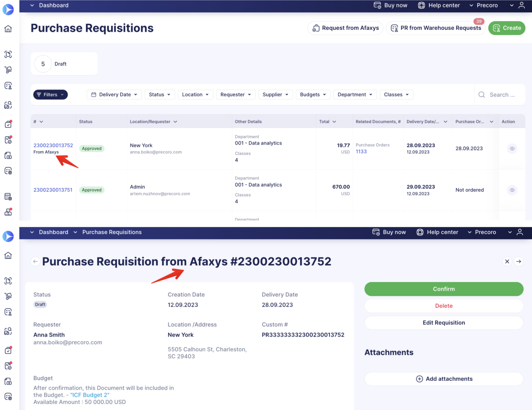Open home icon in upper screenshot sidebar
The height and width of the screenshot is (410, 532).
coord(8,29)
